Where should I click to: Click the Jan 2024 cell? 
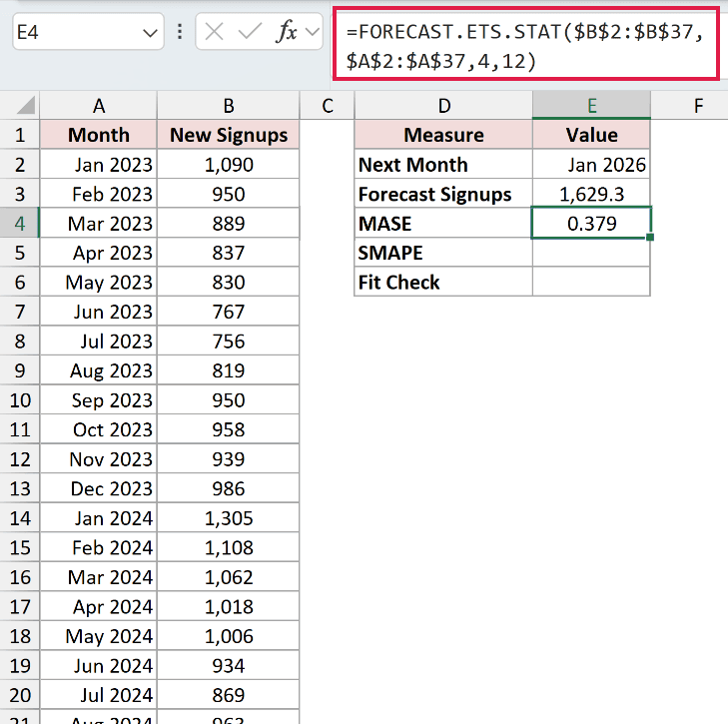[99, 518]
